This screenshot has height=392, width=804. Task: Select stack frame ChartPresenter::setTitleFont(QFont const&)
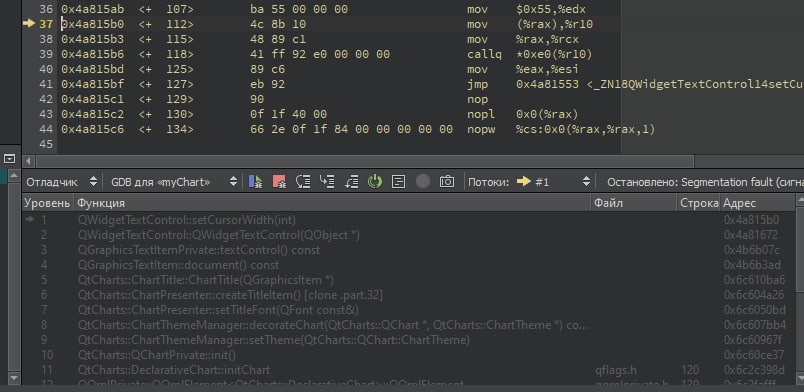(408, 310)
